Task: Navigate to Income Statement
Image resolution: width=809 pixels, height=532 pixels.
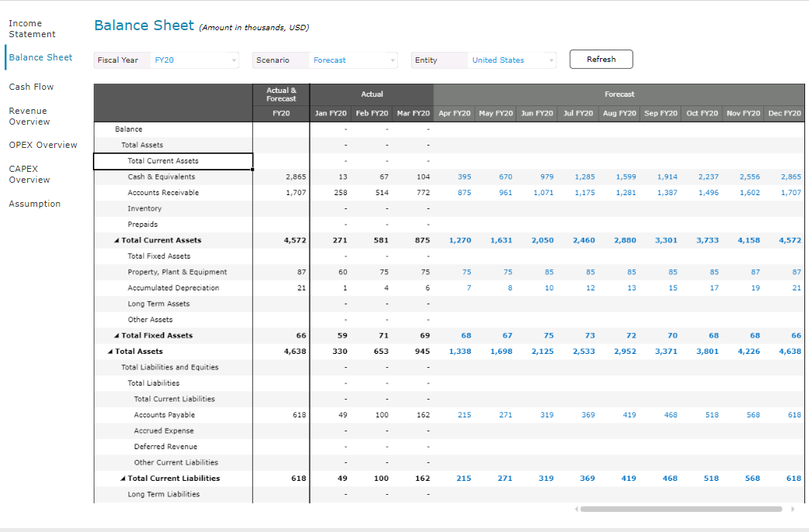Action: point(31,29)
